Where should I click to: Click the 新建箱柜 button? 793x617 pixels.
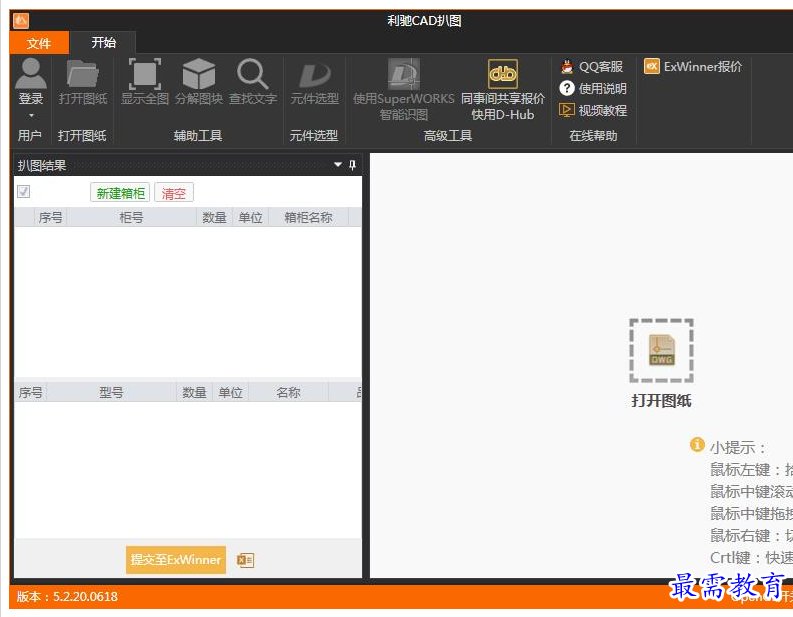pos(120,193)
